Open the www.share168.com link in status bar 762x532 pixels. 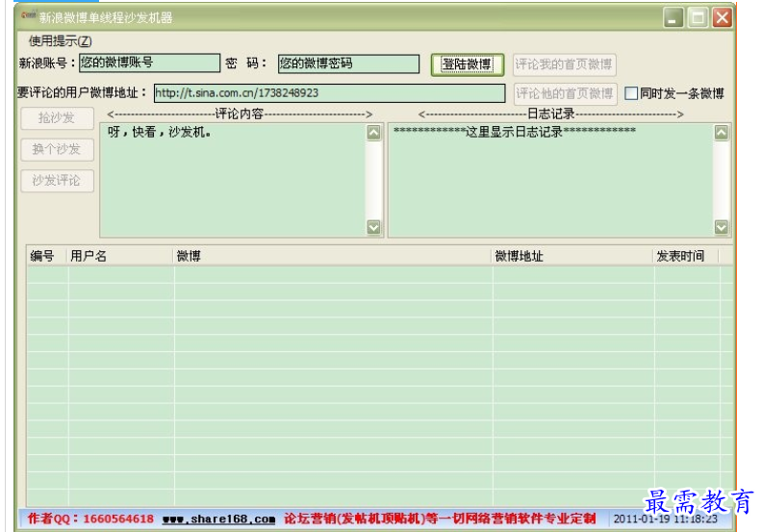pos(218,519)
